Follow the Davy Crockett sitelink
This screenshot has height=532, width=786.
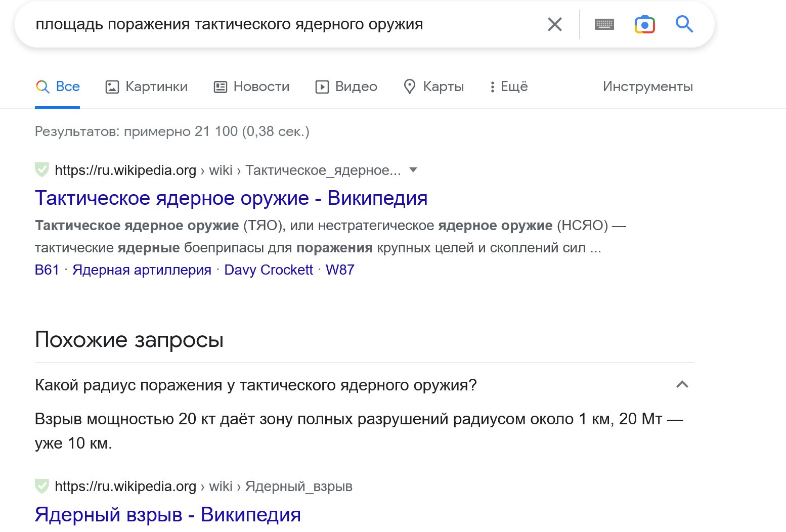coord(269,270)
